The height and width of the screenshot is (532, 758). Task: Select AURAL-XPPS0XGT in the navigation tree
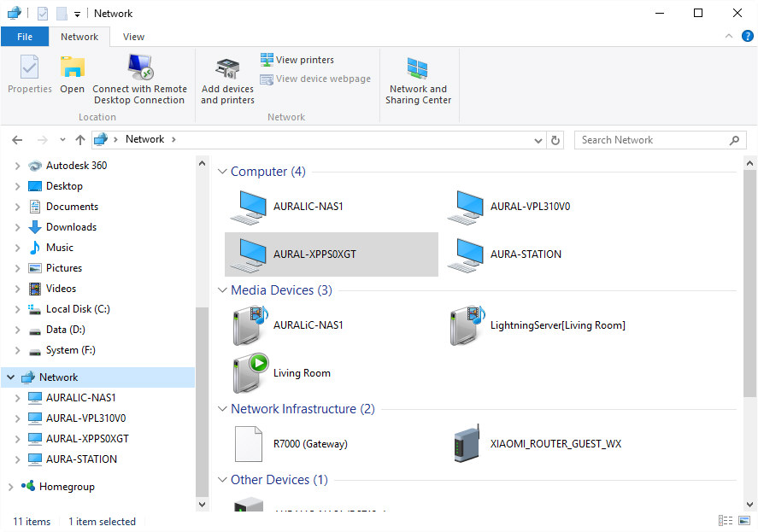click(87, 439)
